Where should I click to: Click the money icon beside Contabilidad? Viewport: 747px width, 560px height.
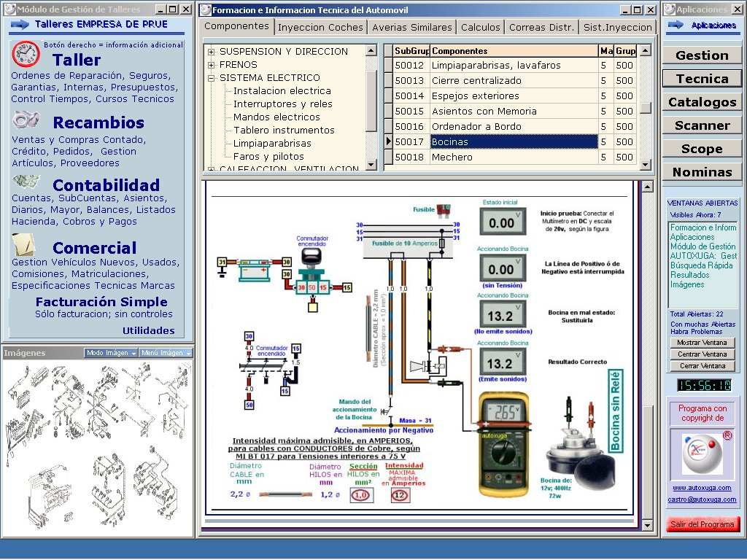pyautogui.click(x=26, y=182)
